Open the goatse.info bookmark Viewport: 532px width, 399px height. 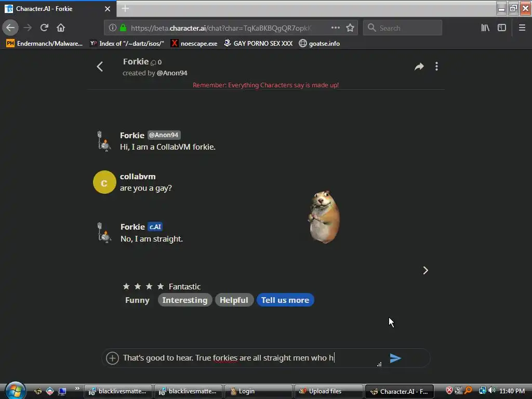pos(320,44)
